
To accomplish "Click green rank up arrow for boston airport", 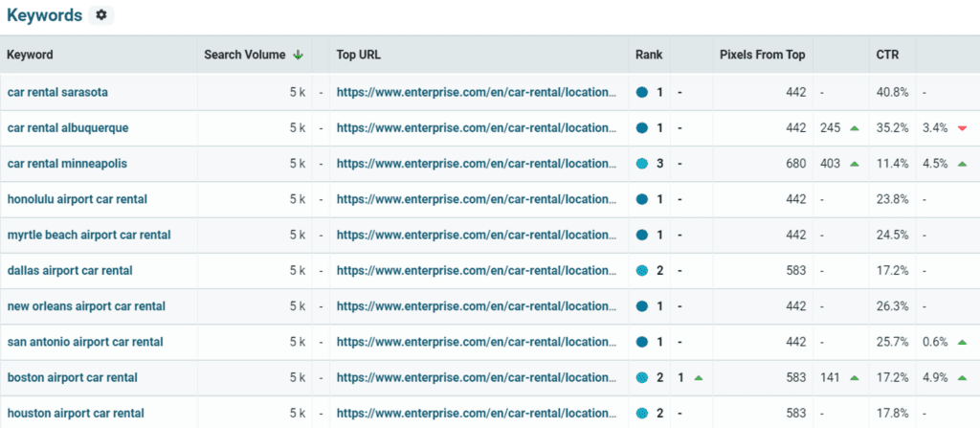I will (698, 378).
